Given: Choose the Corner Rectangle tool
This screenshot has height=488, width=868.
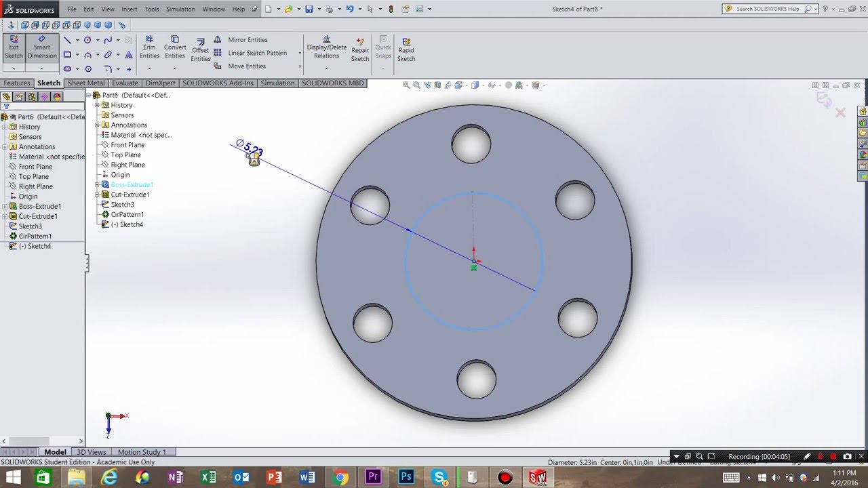Looking at the screenshot, I should tap(67, 54).
